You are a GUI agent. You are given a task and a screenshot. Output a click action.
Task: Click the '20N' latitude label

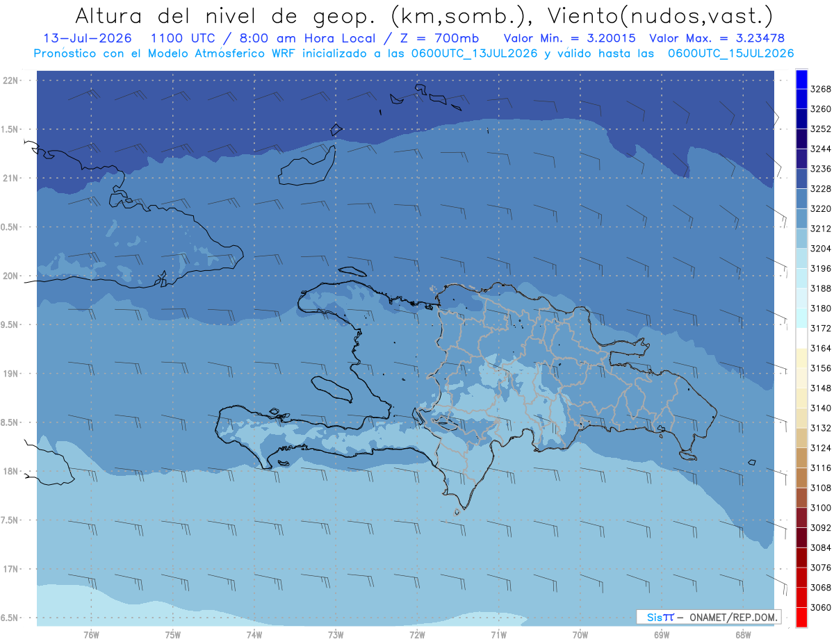(12, 276)
